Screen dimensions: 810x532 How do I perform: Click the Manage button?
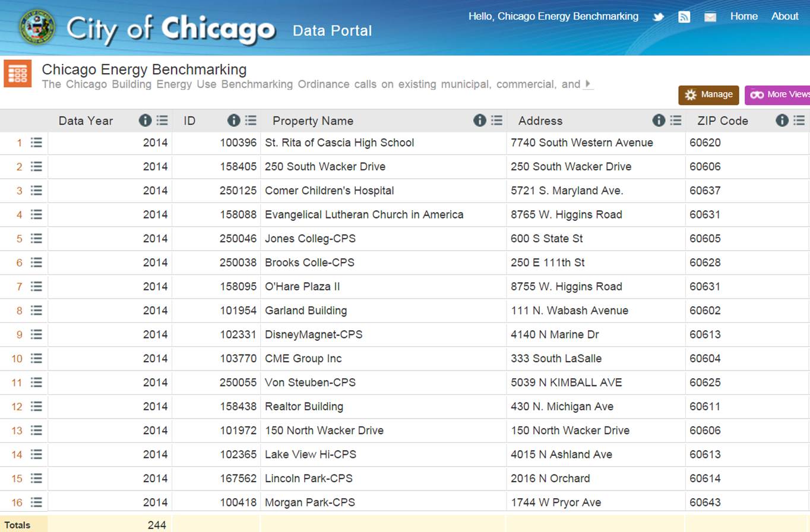tap(708, 95)
